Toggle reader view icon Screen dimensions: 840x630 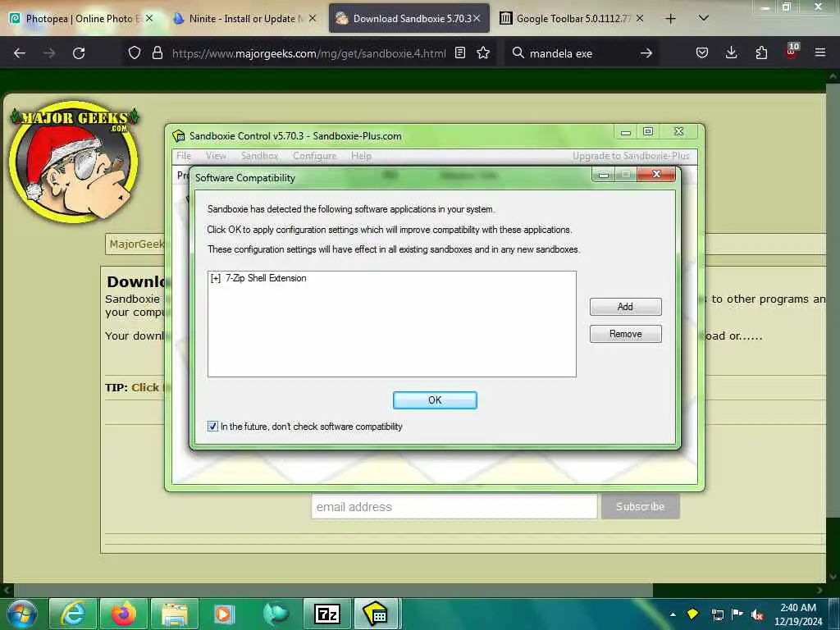click(460, 53)
